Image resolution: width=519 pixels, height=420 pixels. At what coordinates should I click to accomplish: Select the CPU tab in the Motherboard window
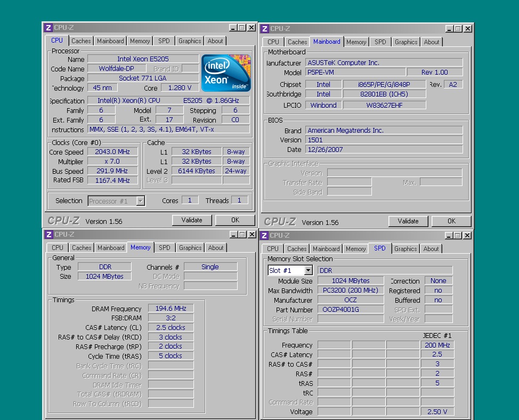(x=273, y=42)
